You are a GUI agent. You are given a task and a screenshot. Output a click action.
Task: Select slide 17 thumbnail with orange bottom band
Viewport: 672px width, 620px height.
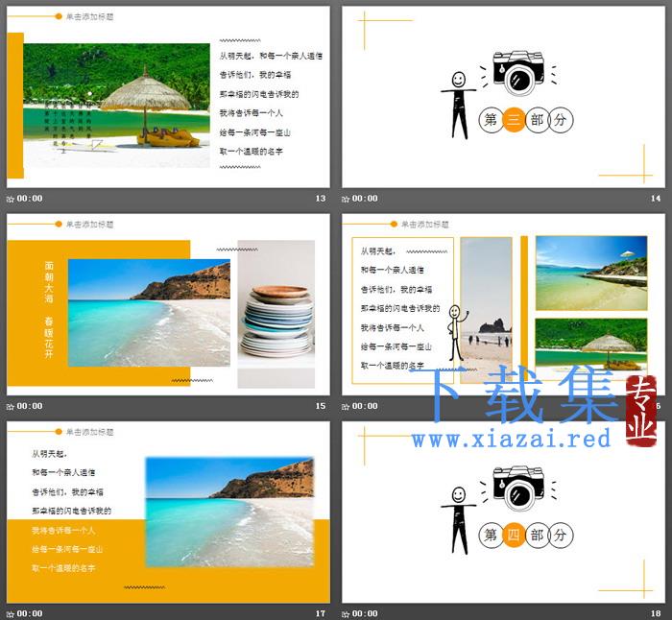(168, 512)
